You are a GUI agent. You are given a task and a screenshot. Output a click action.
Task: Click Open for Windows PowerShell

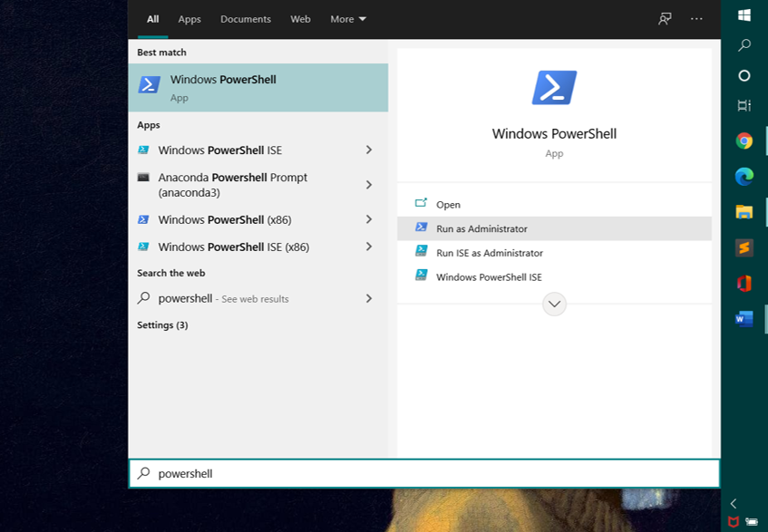pos(554,204)
